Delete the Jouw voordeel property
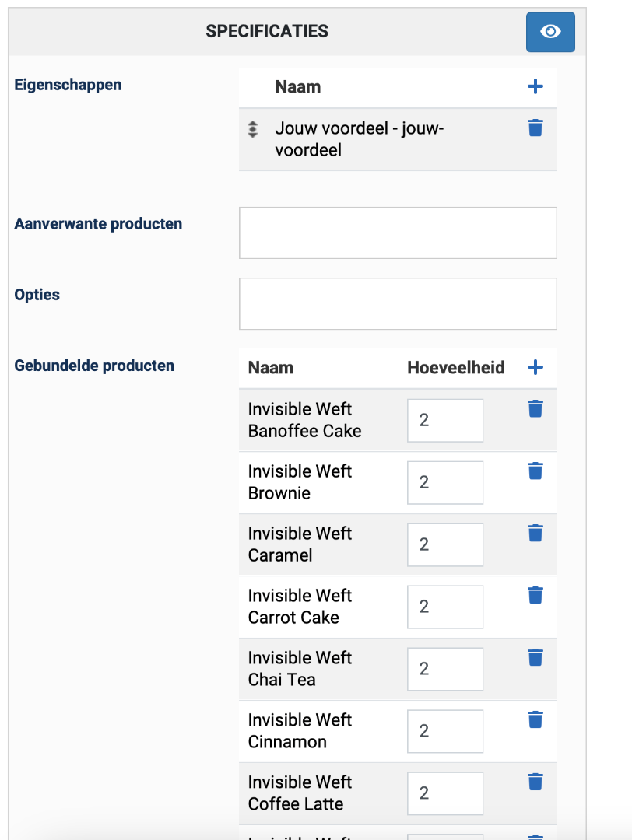Viewport: 632px width, 840px height. tap(535, 128)
